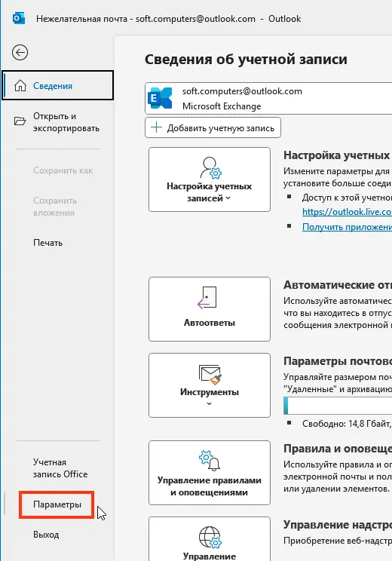The width and height of the screenshot is (392, 561).
Task: Click Добавить учетную запись button
Action: [213, 127]
